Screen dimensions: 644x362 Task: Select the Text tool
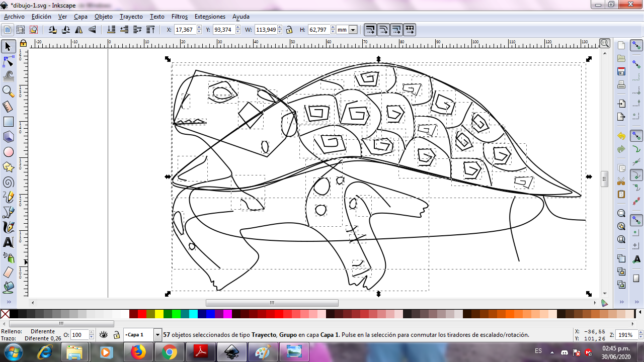8,242
